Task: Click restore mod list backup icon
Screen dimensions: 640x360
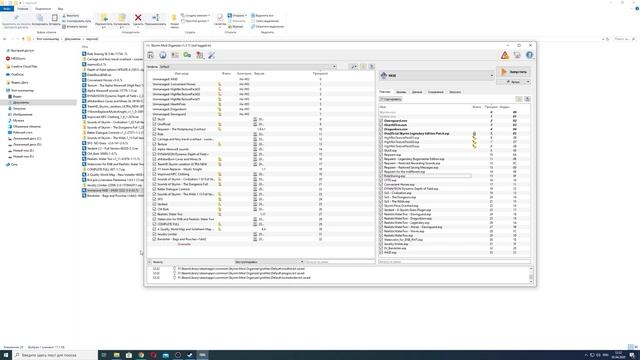Action: point(363,67)
